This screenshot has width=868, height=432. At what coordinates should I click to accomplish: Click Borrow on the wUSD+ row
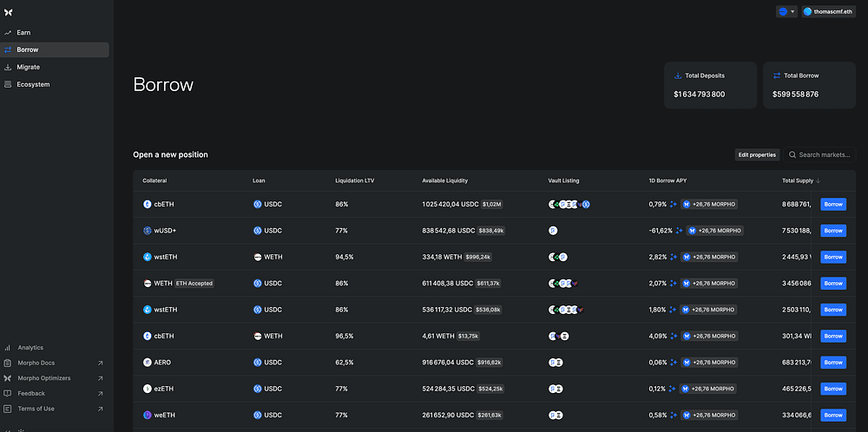pos(833,231)
